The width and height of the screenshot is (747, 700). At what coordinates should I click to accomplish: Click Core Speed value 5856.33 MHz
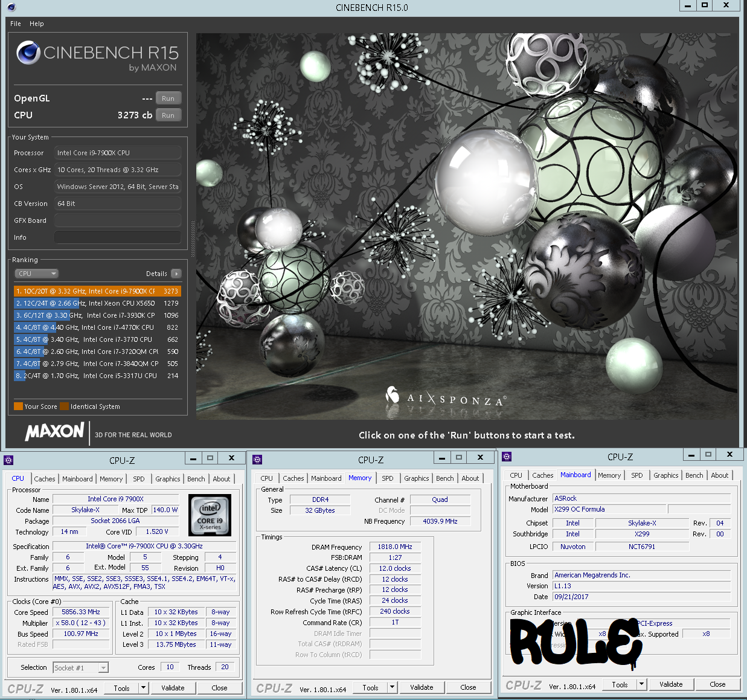(x=81, y=612)
